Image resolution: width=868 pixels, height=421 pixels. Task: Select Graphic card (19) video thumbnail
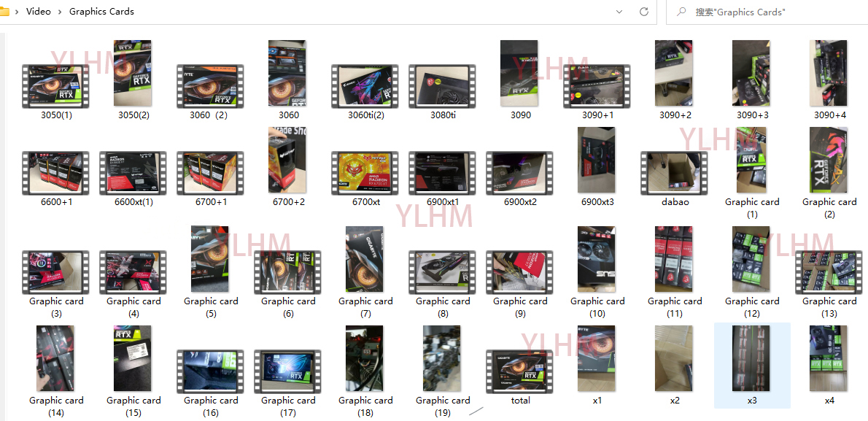(442, 358)
